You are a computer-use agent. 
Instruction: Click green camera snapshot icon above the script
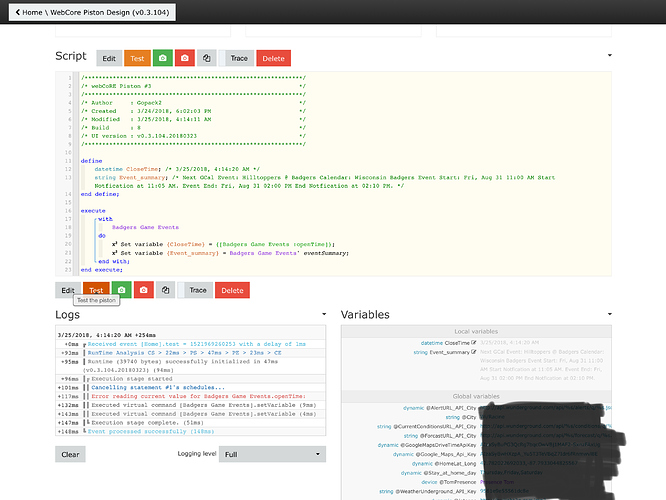(x=163, y=58)
